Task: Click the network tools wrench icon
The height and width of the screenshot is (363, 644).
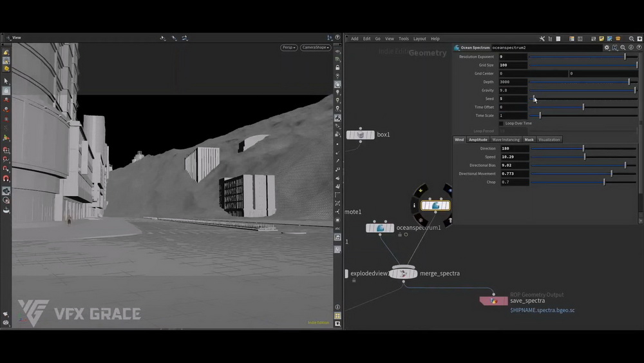Action: [542, 39]
